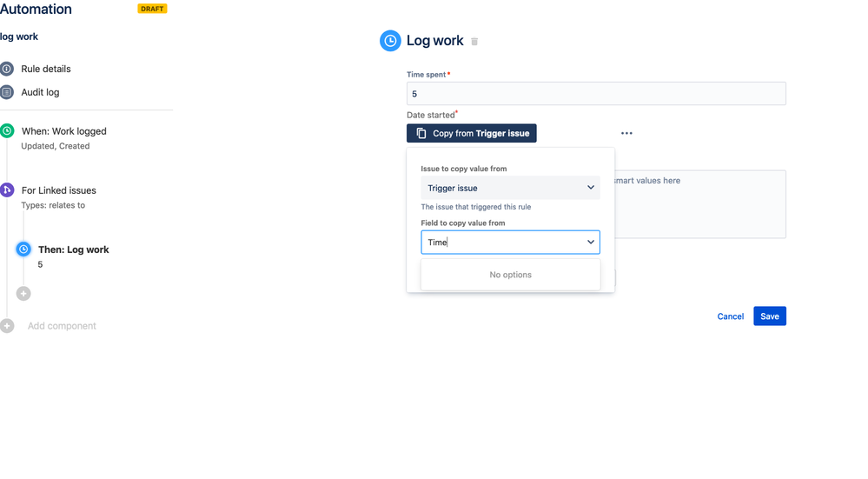Click the Rule details info icon
The width and height of the screenshot is (868, 479).
pyautogui.click(x=7, y=69)
